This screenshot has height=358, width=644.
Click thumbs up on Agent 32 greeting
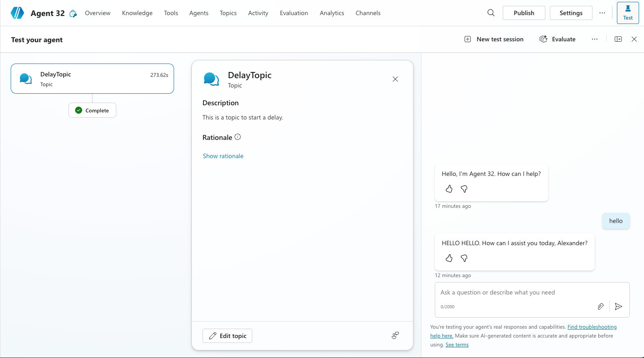449,189
